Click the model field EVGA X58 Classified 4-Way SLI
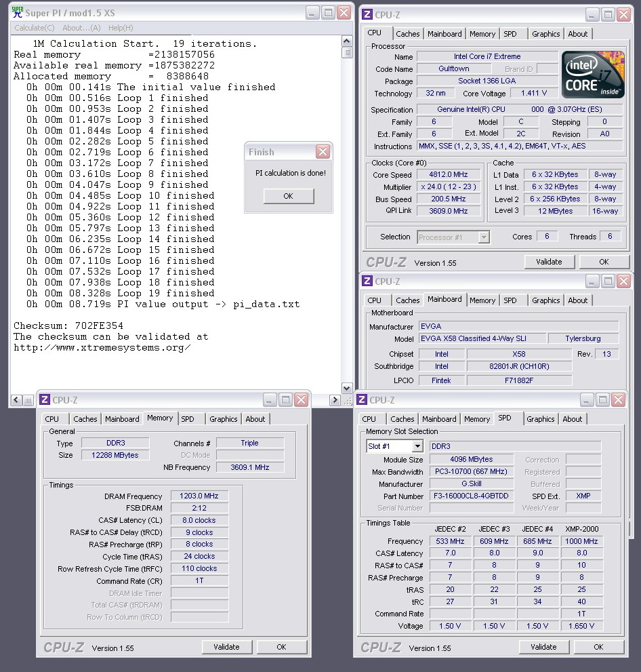641x672 pixels. click(x=482, y=338)
